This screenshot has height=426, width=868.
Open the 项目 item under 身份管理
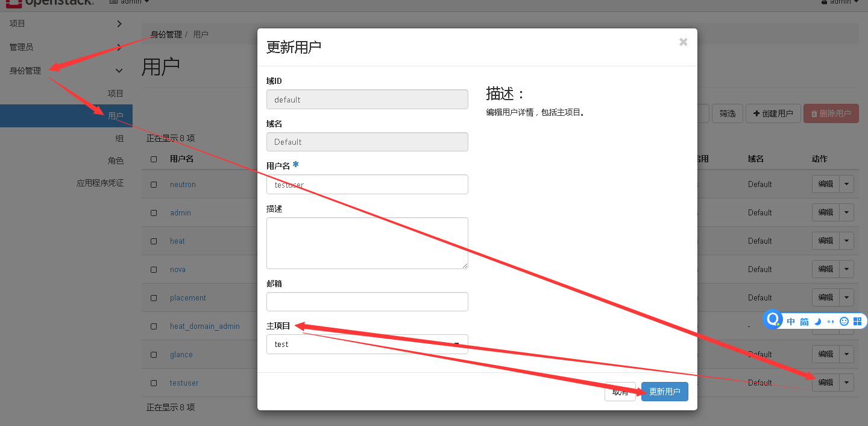pos(115,94)
